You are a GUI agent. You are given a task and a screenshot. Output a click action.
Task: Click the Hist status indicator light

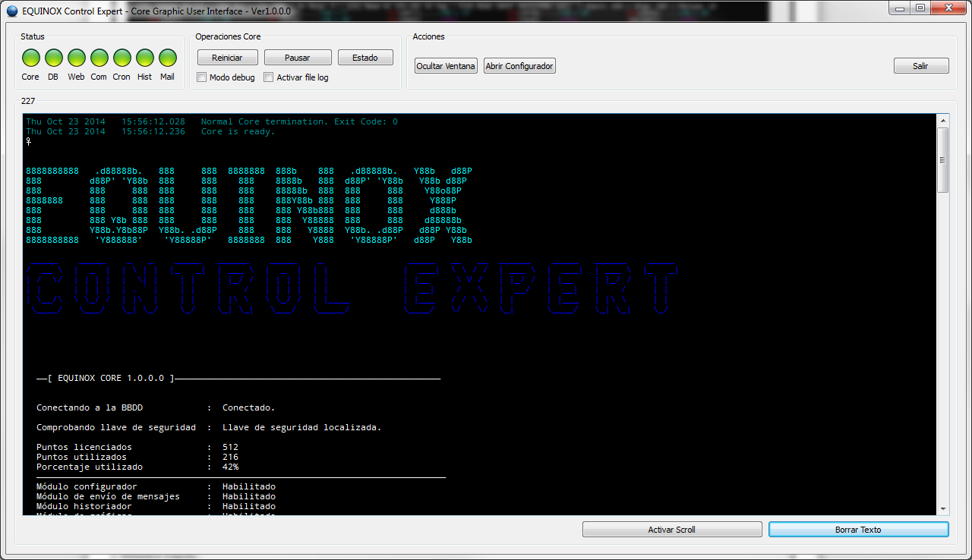[144, 58]
